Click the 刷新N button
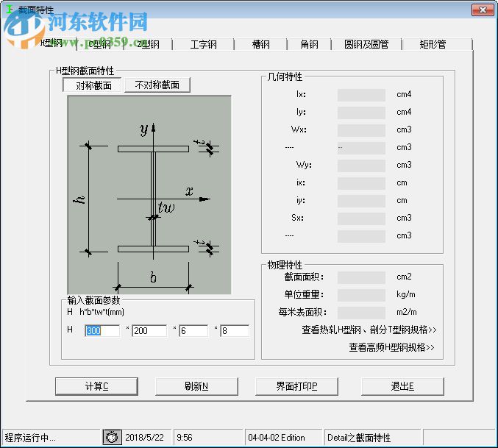This screenshot has width=498, height=448. pyautogui.click(x=196, y=386)
